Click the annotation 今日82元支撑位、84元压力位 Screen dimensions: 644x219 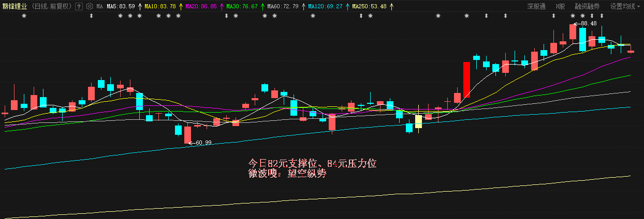tap(313, 163)
